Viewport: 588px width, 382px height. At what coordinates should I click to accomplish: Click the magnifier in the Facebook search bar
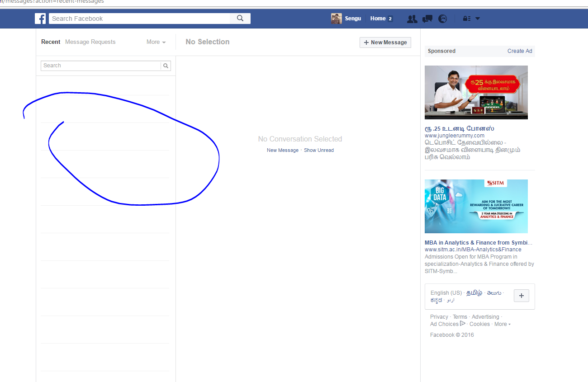pyautogui.click(x=240, y=19)
